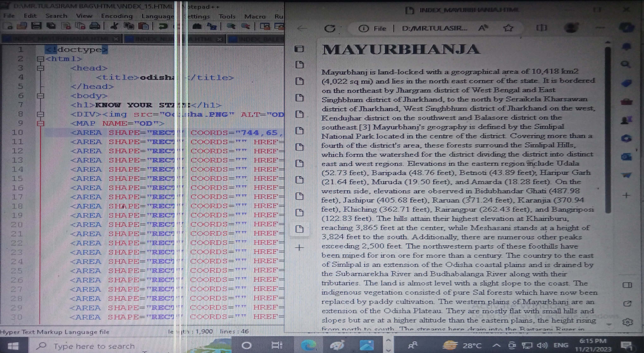644x353 pixels.
Task: Open a new vertical tab with plus button
Action: coord(299,248)
